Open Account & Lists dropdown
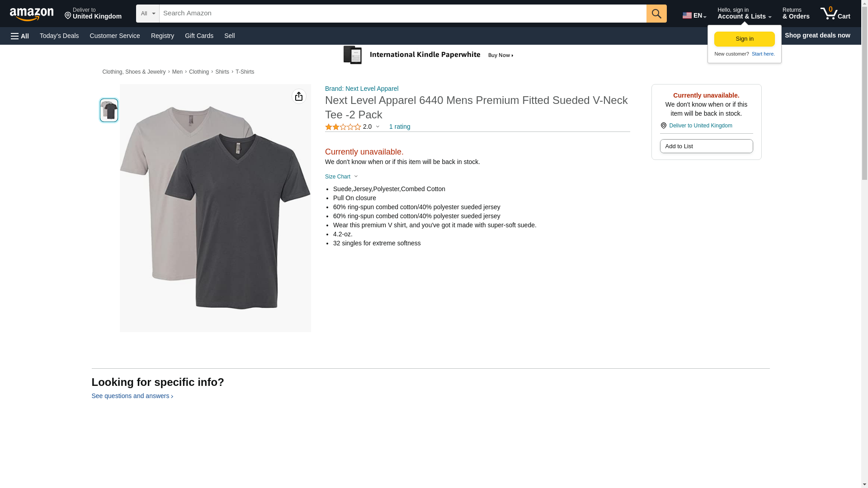Image resolution: width=868 pixels, height=488 pixels. click(744, 14)
